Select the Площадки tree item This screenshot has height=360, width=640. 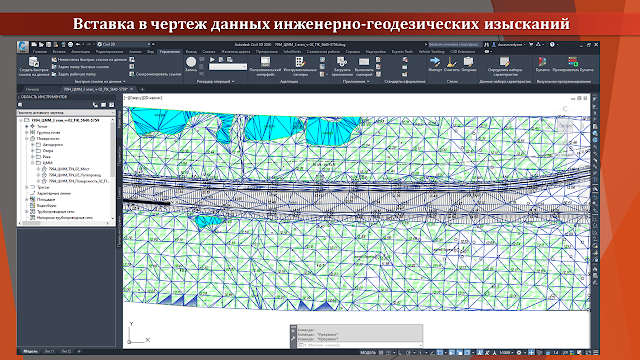pos(46,200)
